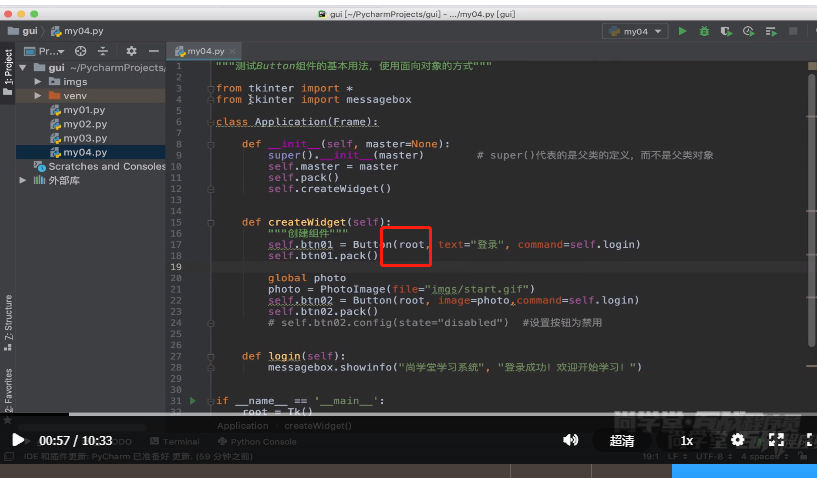817x478 pixels.
Task: Expand the imgs folder
Action: coord(38,82)
